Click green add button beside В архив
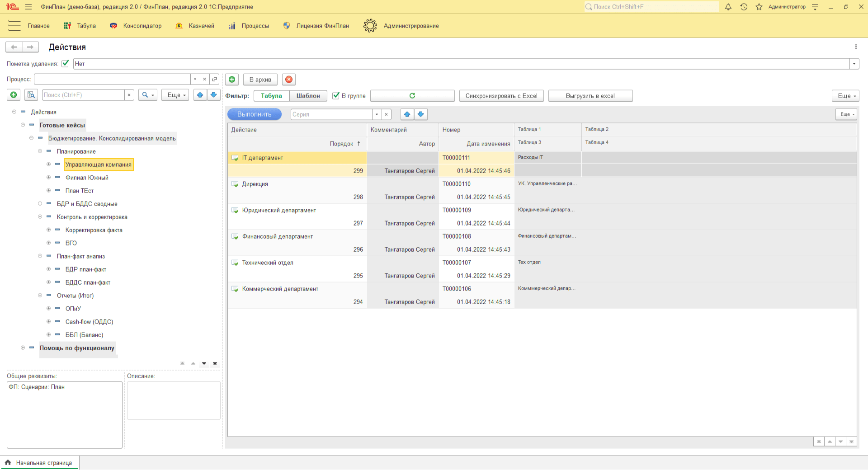Viewport: 868px width, 470px height. [232, 80]
